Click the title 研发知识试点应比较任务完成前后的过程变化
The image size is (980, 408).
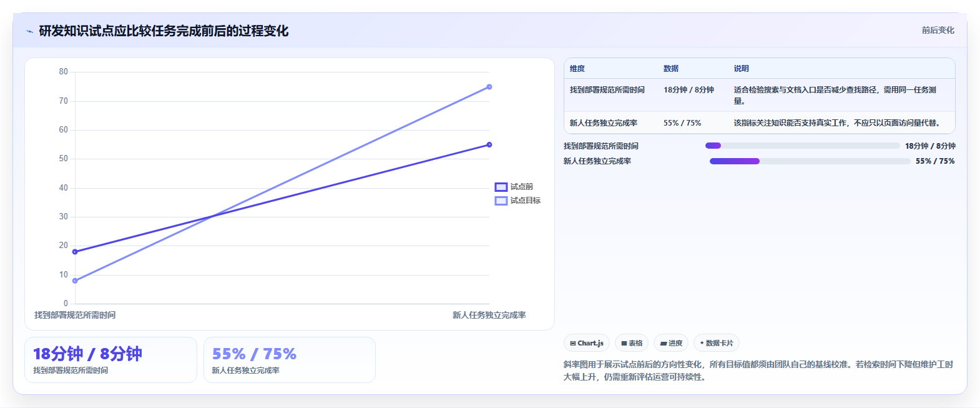pos(164,31)
